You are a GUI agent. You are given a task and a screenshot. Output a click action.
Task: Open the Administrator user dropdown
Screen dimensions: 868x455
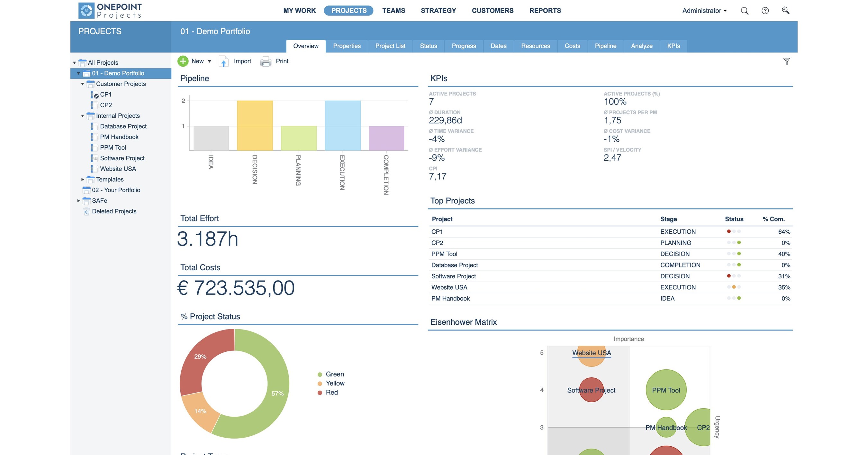click(x=704, y=11)
